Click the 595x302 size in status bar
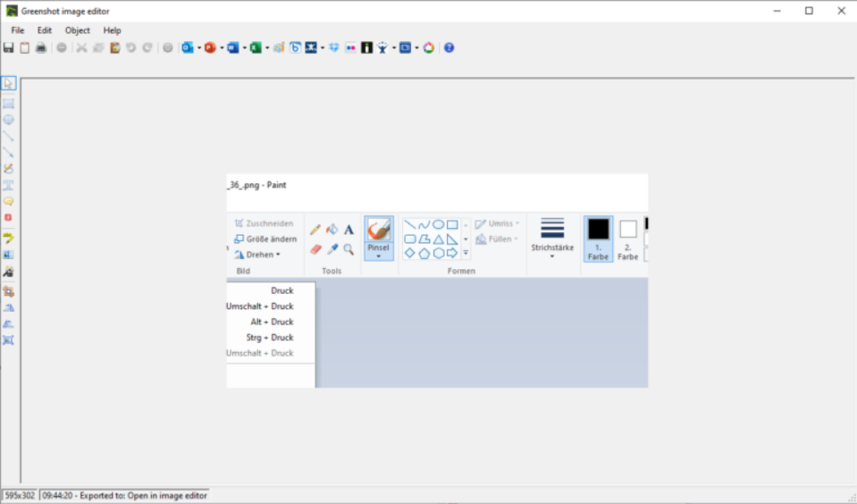 pyautogui.click(x=20, y=496)
